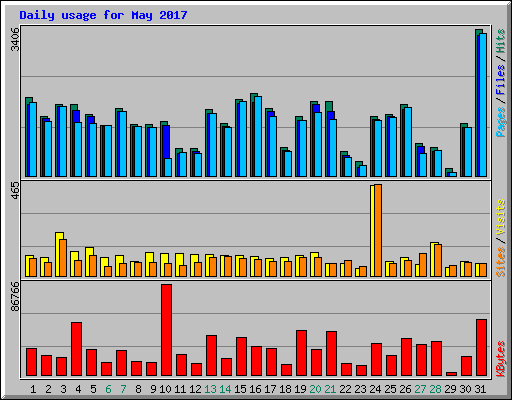Click day 10 on the x-axis
This screenshot has height=400, width=512.
coord(165,389)
